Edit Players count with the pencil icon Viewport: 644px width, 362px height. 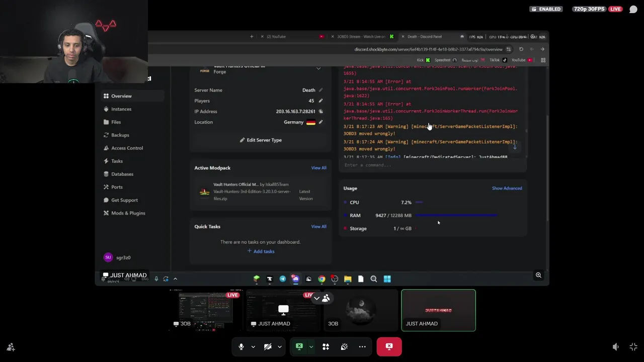point(320,101)
